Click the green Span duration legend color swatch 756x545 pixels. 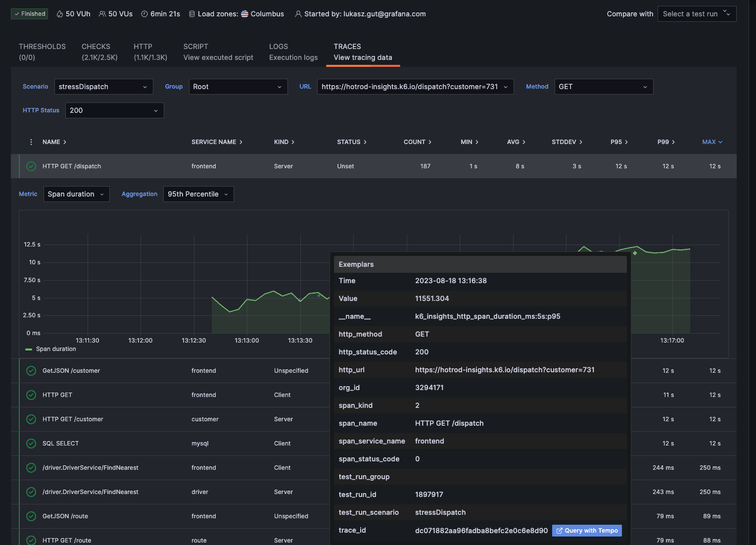click(x=28, y=348)
